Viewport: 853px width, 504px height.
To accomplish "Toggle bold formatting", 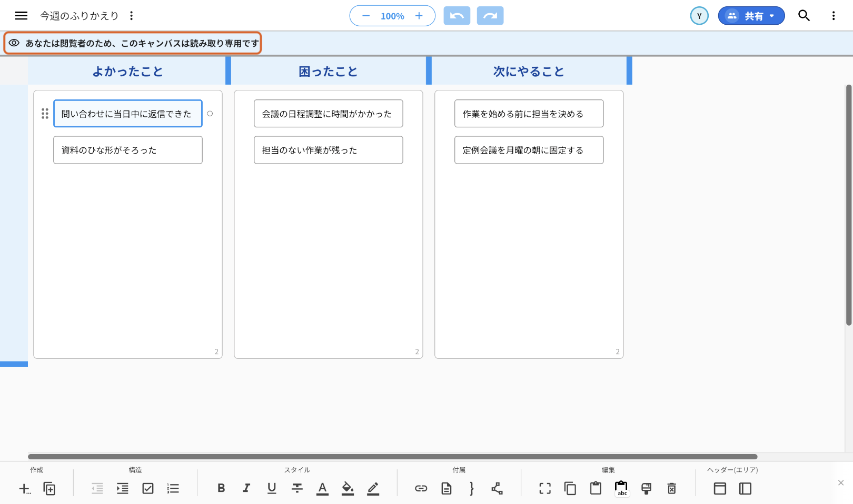I will tap(221, 488).
